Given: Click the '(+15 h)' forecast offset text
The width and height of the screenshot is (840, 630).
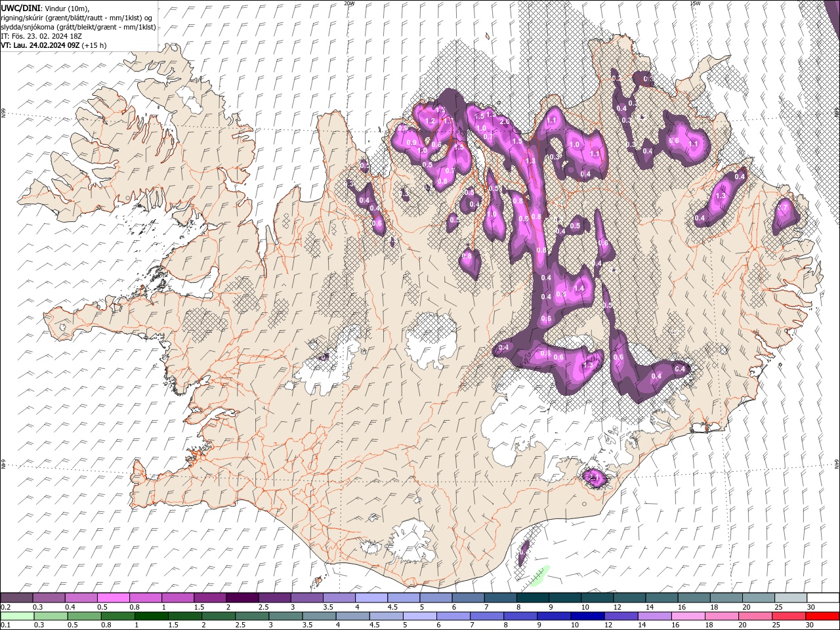Looking at the screenshot, I should (x=94, y=45).
